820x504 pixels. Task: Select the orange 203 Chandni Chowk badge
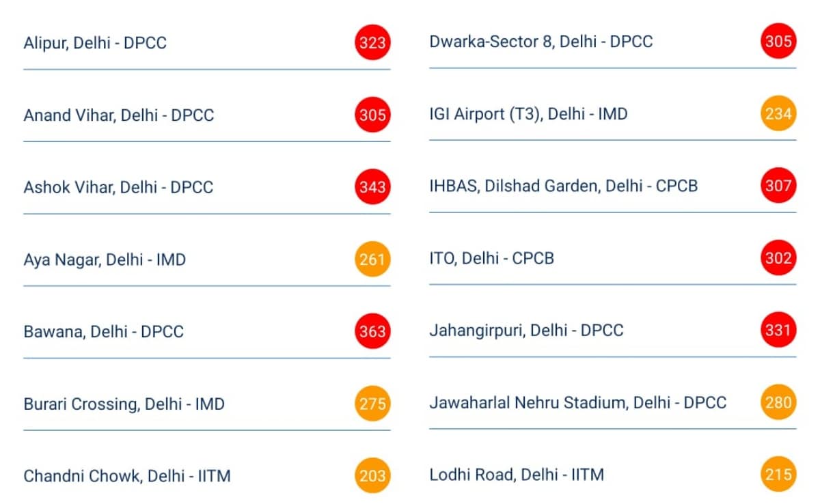point(372,475)
